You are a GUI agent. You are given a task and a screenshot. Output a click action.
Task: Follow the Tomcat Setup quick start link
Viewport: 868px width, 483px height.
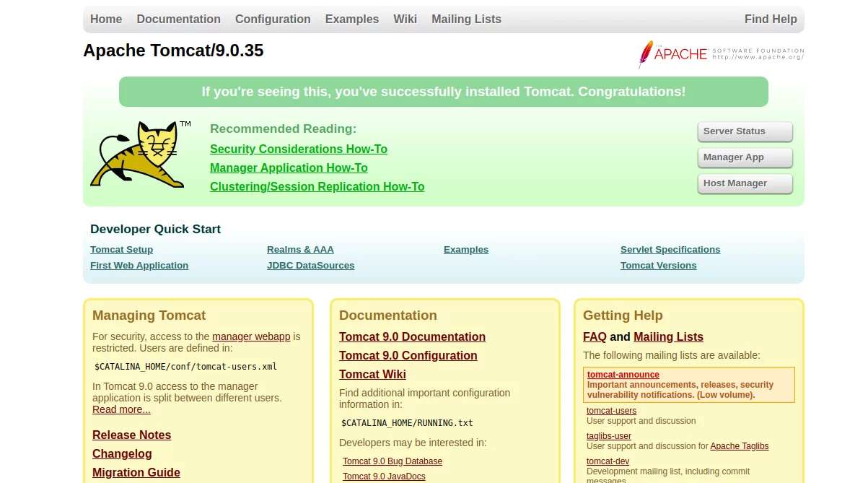121,250
